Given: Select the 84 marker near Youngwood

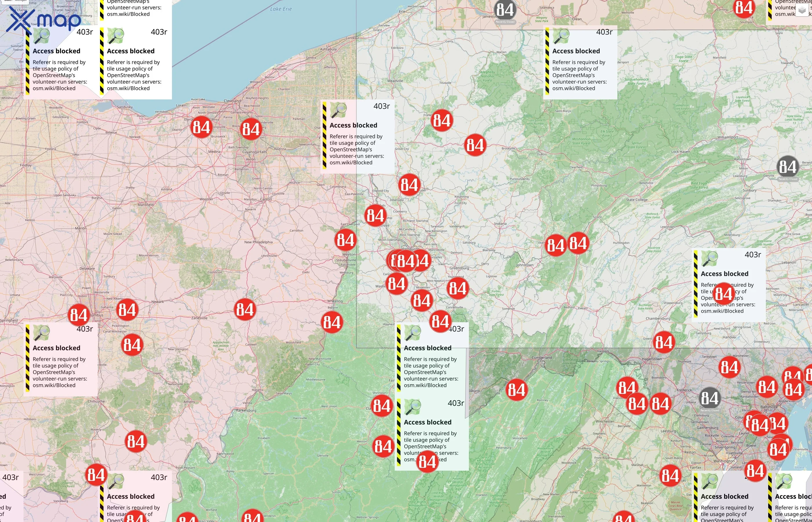Looking at the screenshot, I should click(458, 289).
